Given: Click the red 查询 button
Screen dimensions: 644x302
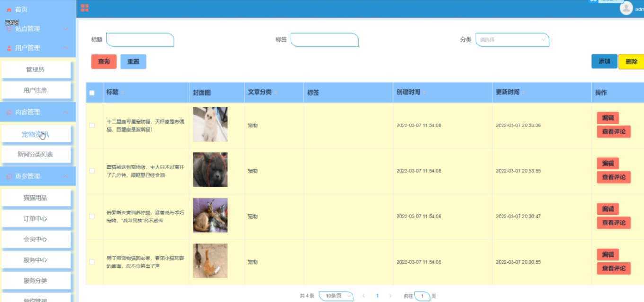Looking at the screenshot, I should coord(104,62).
